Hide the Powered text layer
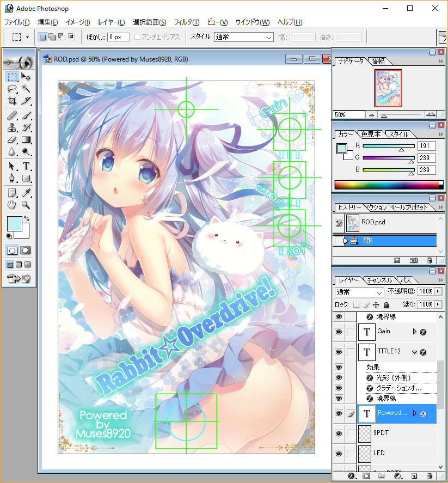448x483 pixels. coord(339,414)
